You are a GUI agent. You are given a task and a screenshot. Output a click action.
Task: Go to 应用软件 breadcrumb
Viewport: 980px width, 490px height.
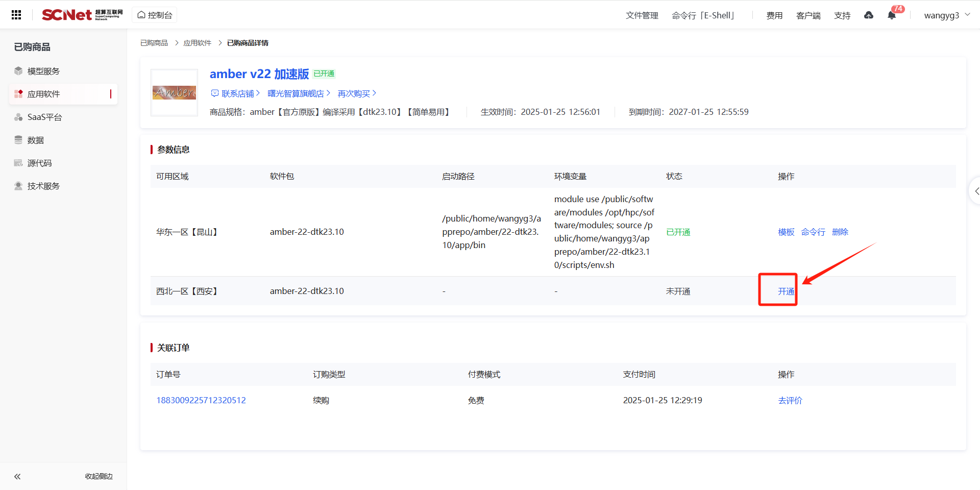tap(197, 43)
